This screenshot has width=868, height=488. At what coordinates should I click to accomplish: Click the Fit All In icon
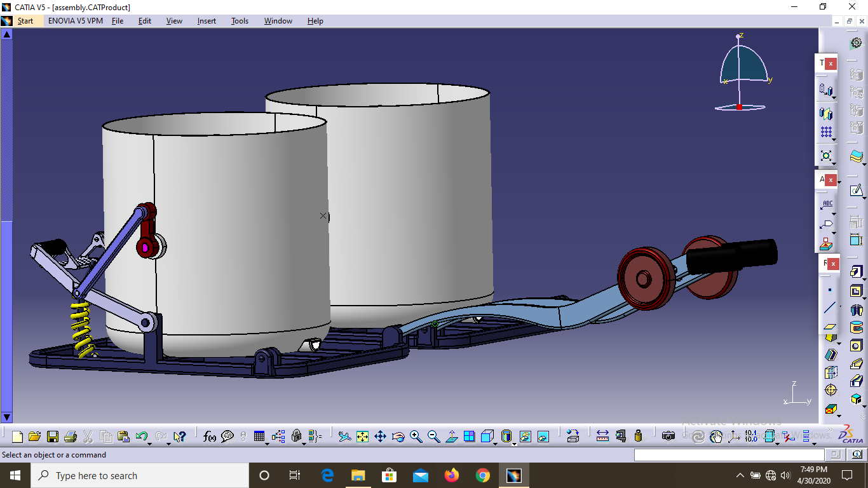point(362,437)
